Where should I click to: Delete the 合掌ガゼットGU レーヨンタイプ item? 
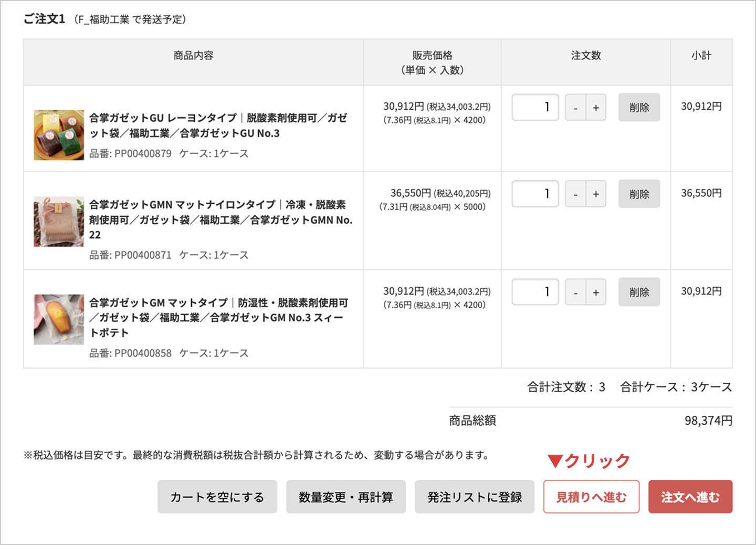coord(639,108)
